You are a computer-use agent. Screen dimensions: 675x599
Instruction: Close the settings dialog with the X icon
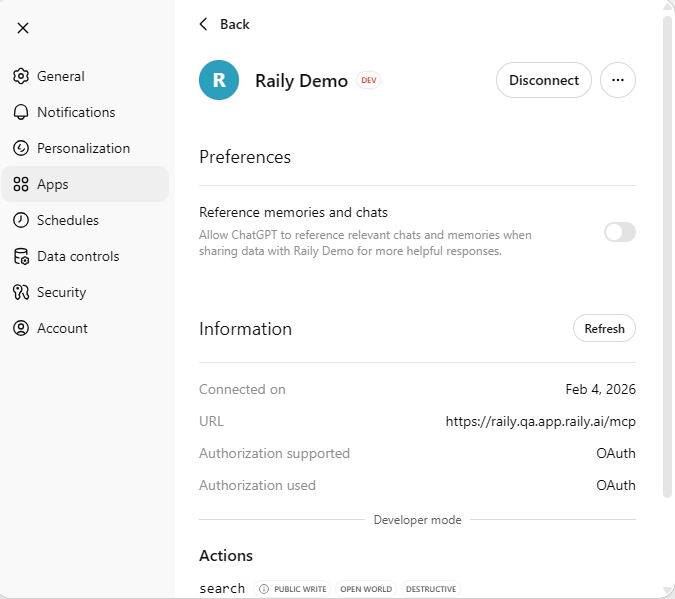(23, 28)
